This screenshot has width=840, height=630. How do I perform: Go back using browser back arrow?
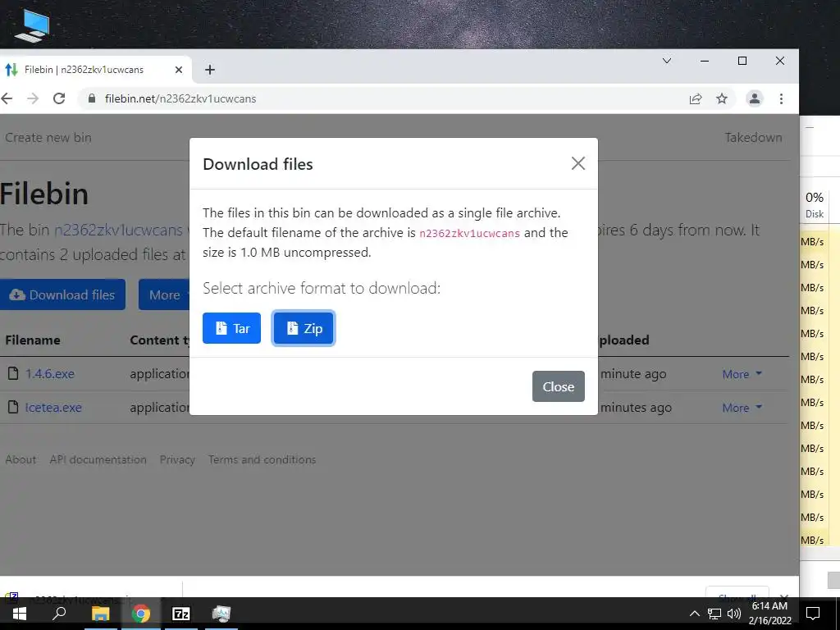click(x=7, y=98)
